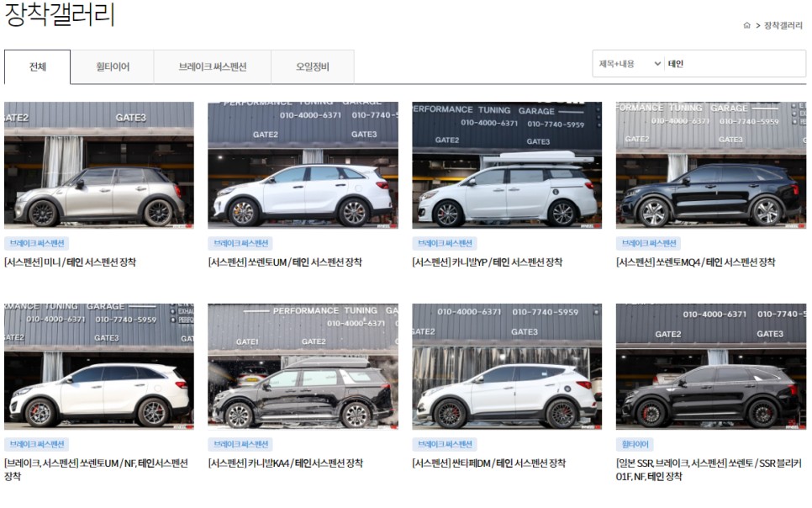Open the 쏘렌토 / SSR 블리커 01F post title
Image resolution: width=812 pixels, height=508 pixels.
pos(709,469)
